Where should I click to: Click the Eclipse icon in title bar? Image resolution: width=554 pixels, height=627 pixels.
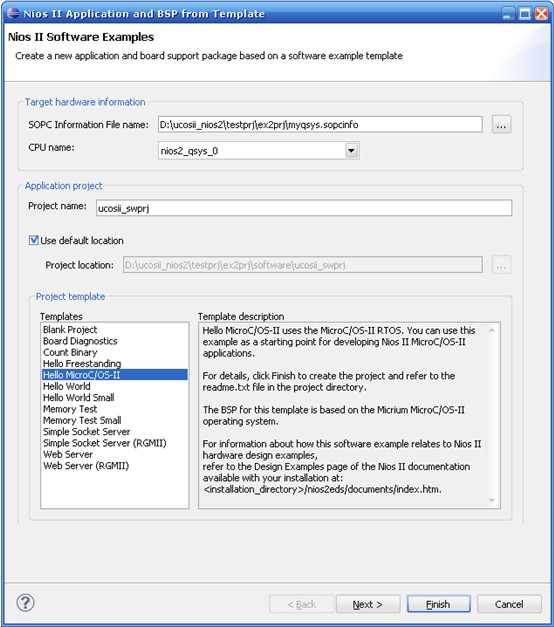click(13, 13)
